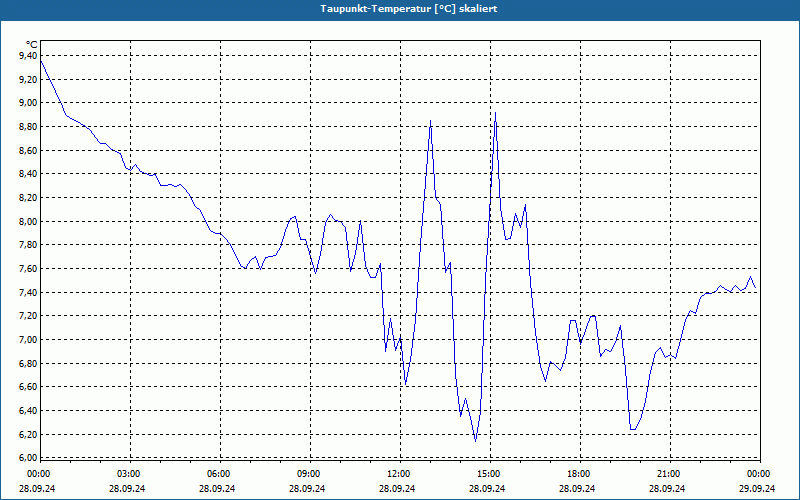The width and height of the screenshot is (800, 500).
Task: Click the 6,00 y-axis label
Action: coord(29,458)
